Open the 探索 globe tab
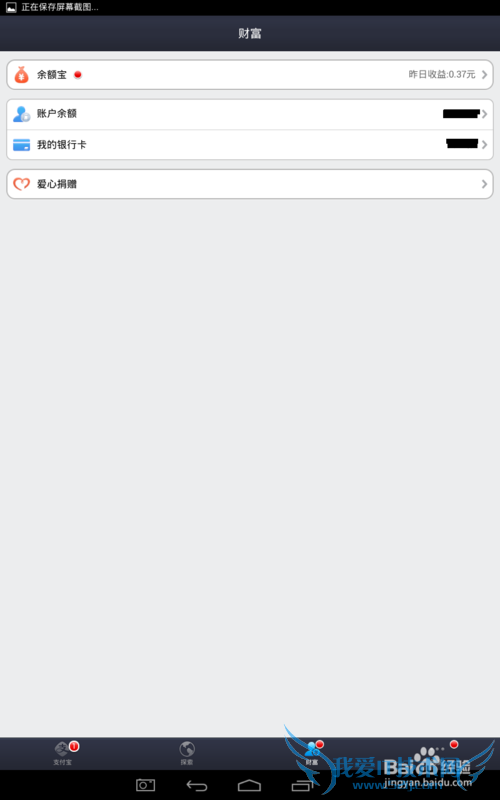 point(187,754)
